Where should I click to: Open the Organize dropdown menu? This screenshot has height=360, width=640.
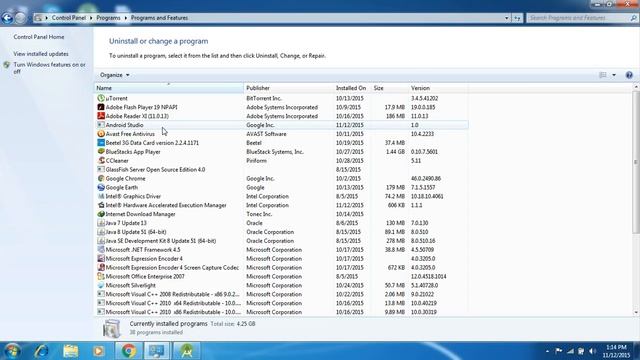115,75
